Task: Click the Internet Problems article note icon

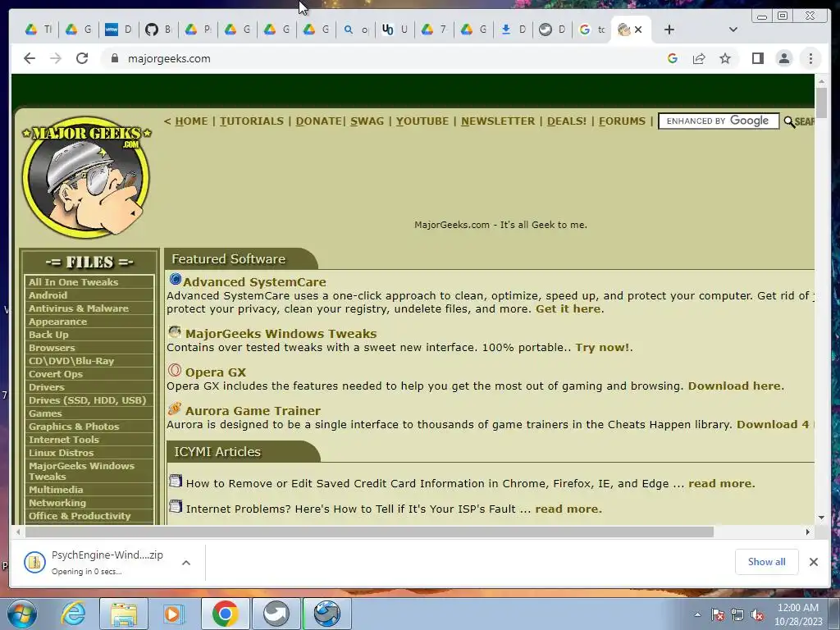Action: [176, 505]
